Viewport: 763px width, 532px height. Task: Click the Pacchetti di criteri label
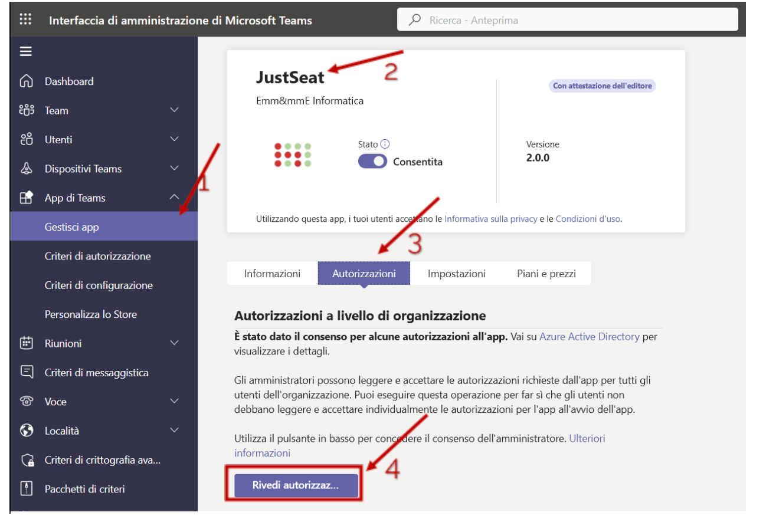tap(85, 489)
